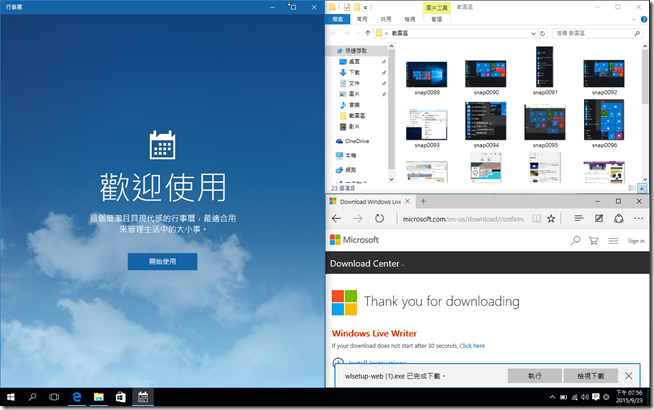The height and width of the screenshot is (410, 654).
Task: Open Action Center in system tray
Action: tap(596, 397)
